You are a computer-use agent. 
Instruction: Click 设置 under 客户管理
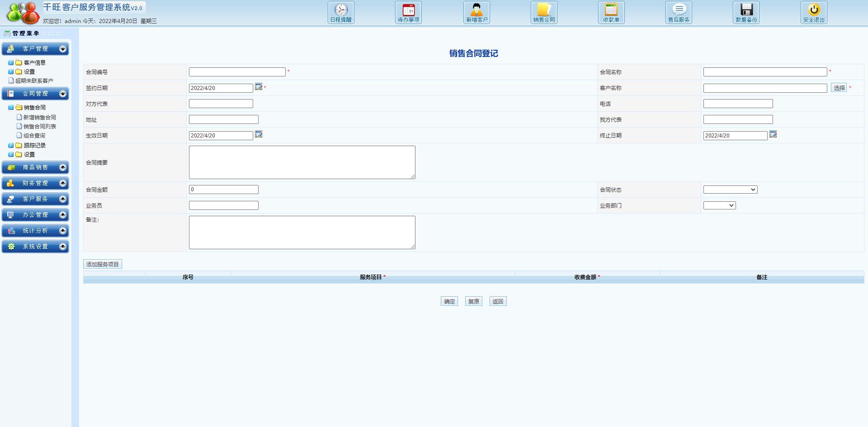(x=29, y=72)
